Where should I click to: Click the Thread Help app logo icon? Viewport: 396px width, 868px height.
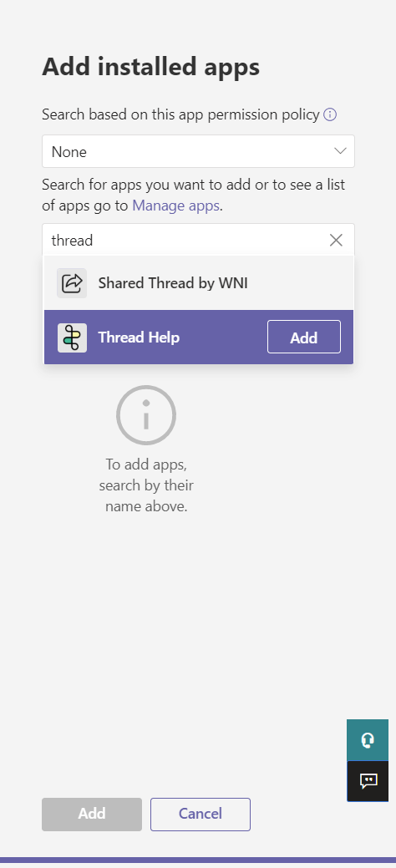[72, 338]
